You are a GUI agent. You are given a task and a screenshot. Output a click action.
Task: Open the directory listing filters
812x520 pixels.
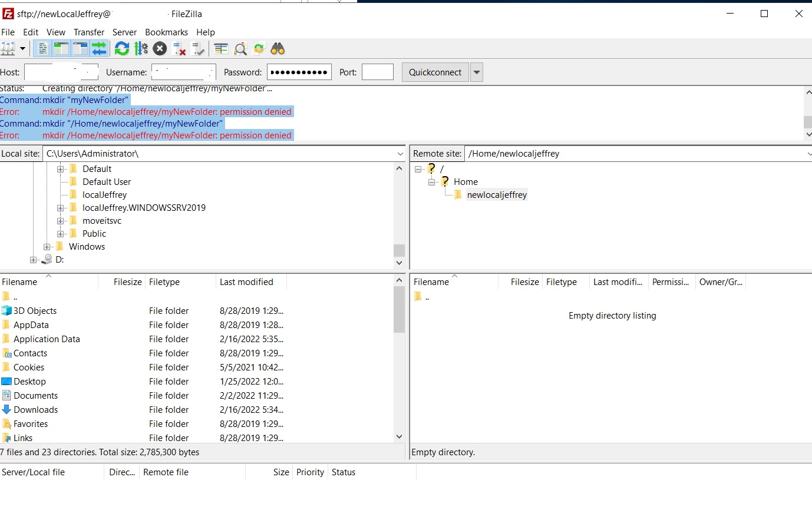coord(221,48)
